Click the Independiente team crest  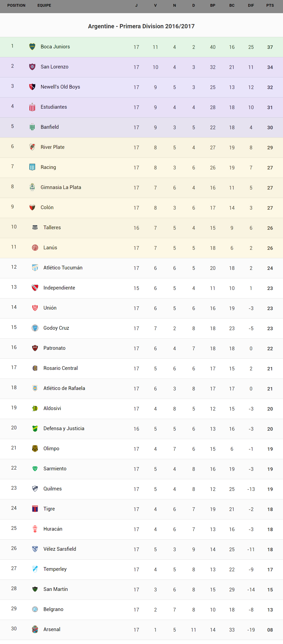[35, 288]
